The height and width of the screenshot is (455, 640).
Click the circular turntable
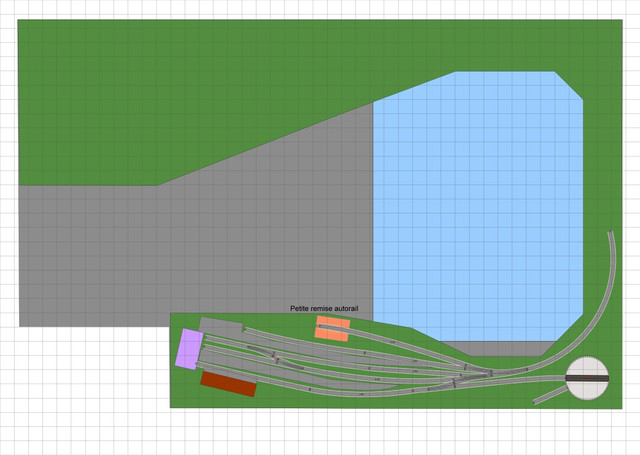[x=587, y=378]
